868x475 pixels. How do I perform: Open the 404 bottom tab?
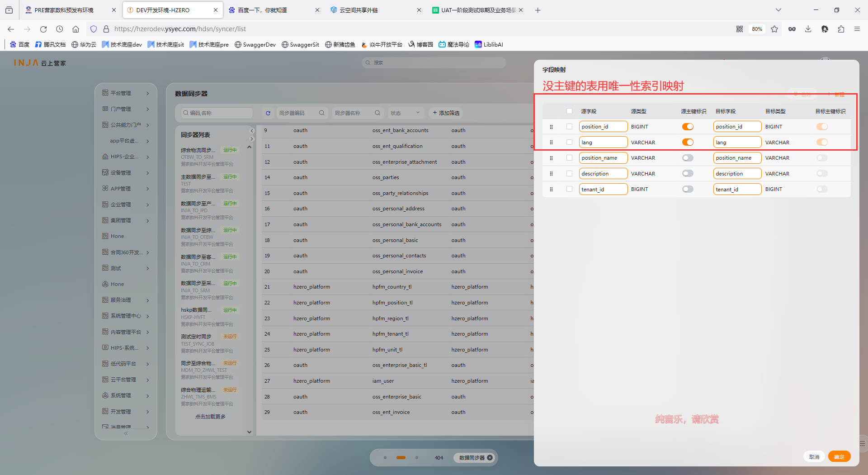(x=439, y=458)
